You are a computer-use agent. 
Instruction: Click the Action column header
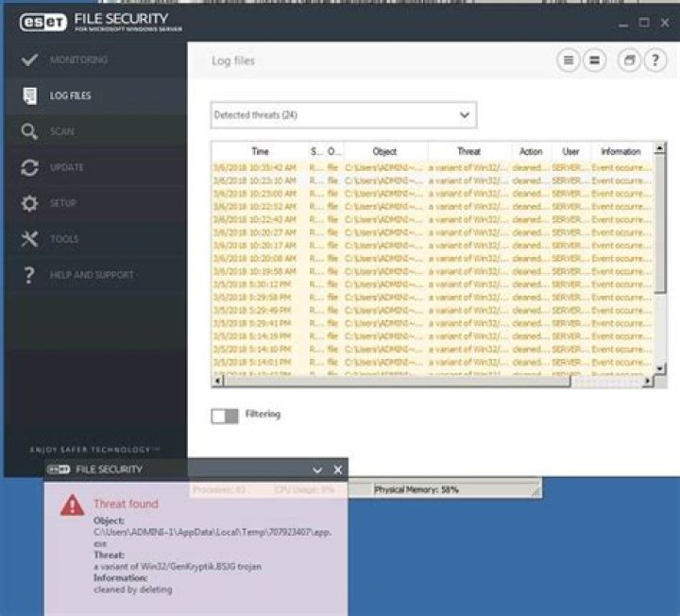(531, 151)
